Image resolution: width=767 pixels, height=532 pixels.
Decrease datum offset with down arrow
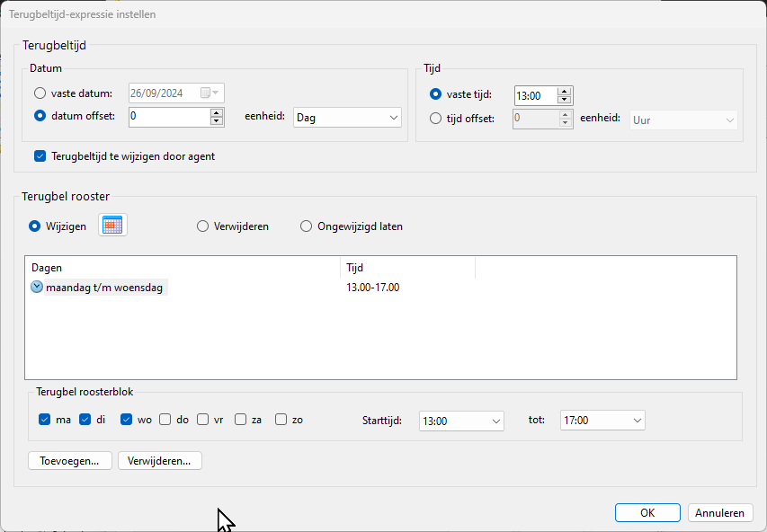(x=217, y=121)
